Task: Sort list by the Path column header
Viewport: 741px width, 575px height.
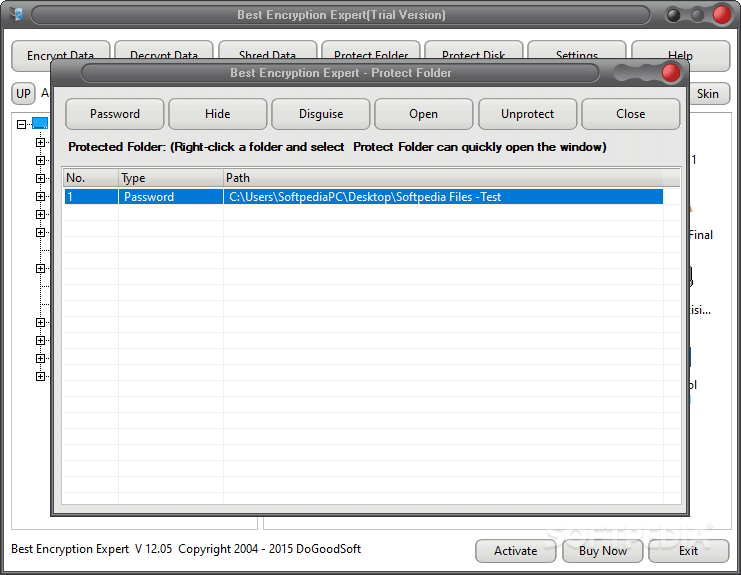Action: pyautogui.click(x=443, y=178)
